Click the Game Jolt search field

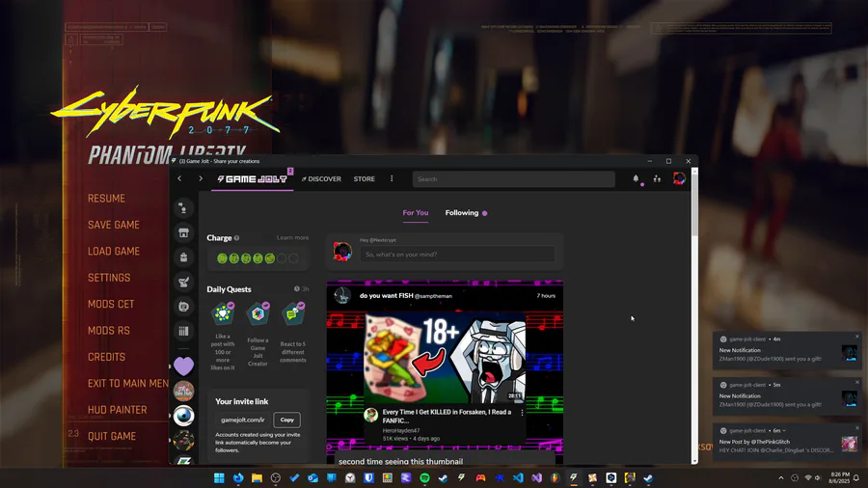tap(513, 178)
